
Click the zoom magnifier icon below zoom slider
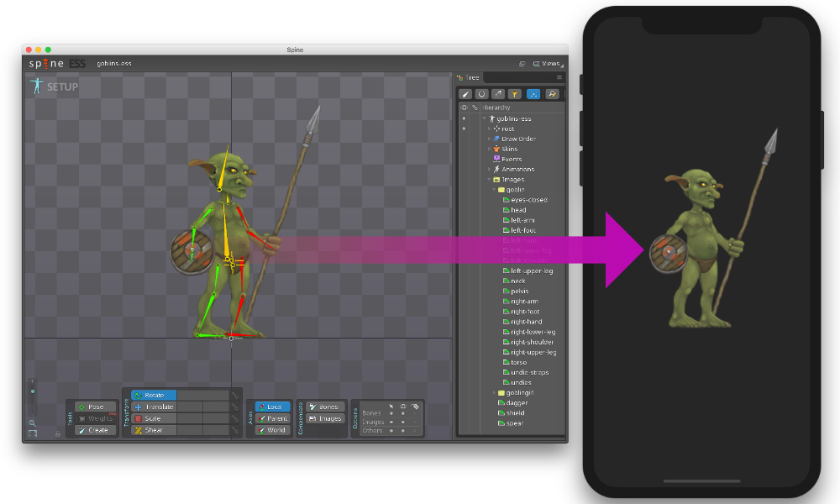click(x=32, y=423)
